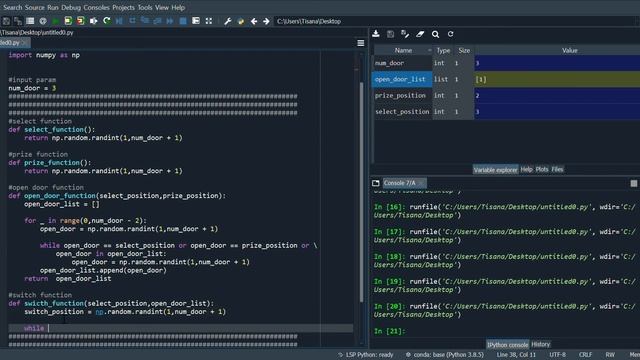Screen dimensions: 640x360
Task: Click the Re-run last script icon
Action: pos(107,21)
